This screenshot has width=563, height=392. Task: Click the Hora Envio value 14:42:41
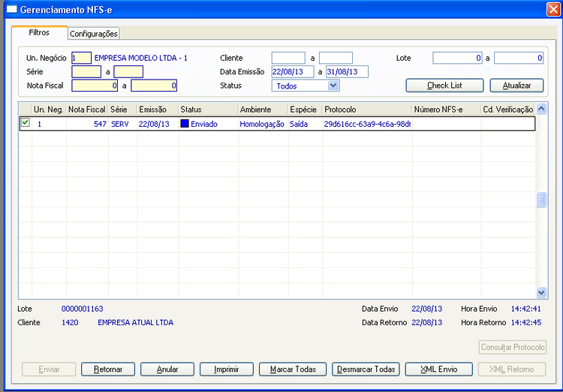tap(525, 309)
